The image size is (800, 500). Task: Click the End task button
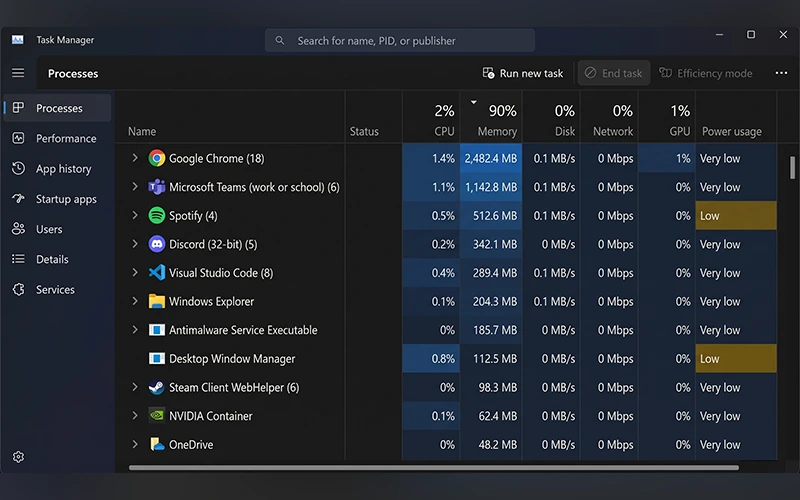[614, 73]
